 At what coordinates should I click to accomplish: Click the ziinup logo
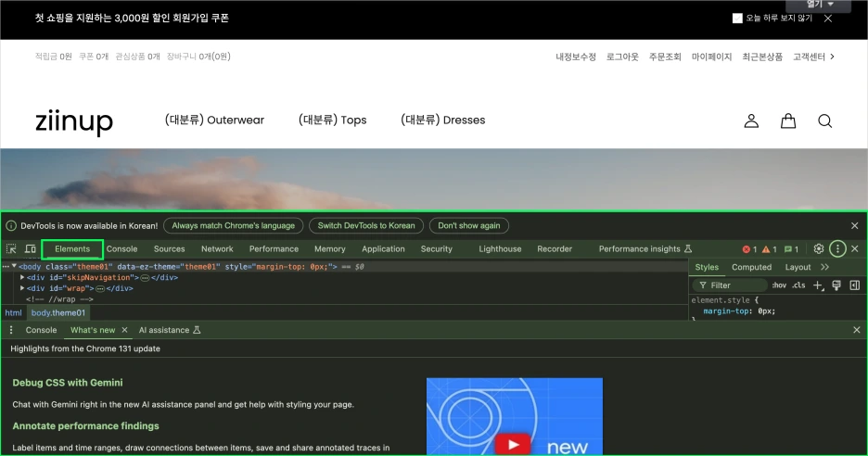click(x=74, y=121)
